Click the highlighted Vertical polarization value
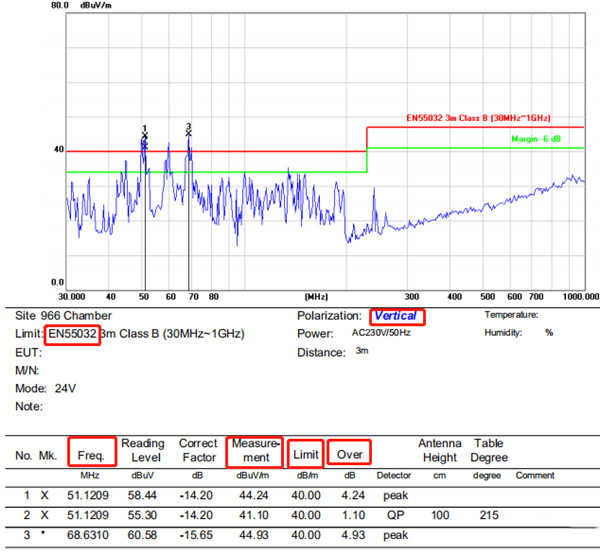This screenshot has width=600, height=555. 395,316
